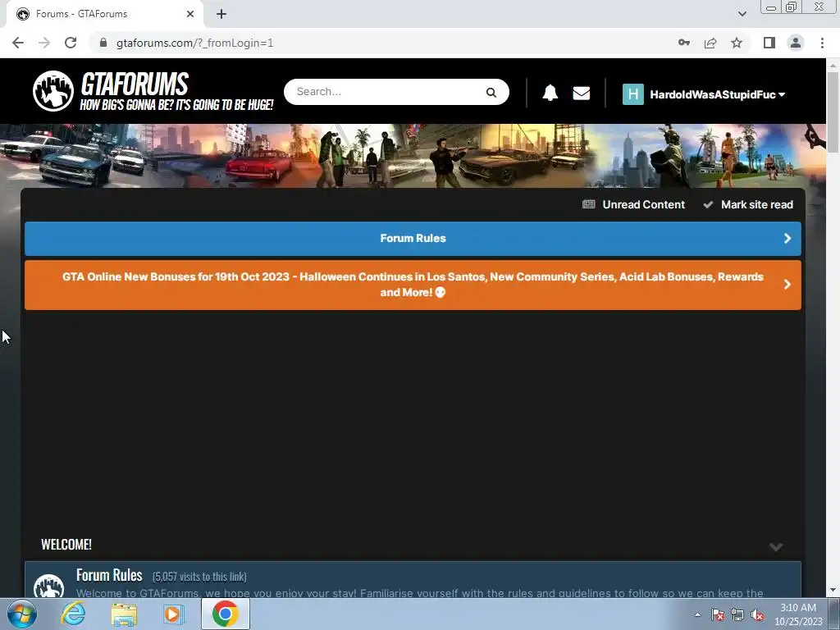The image size is (840, 630).
Task: Open HardoldWasAStupidFuc user dropdown menu
Action: tap(717, 94)
